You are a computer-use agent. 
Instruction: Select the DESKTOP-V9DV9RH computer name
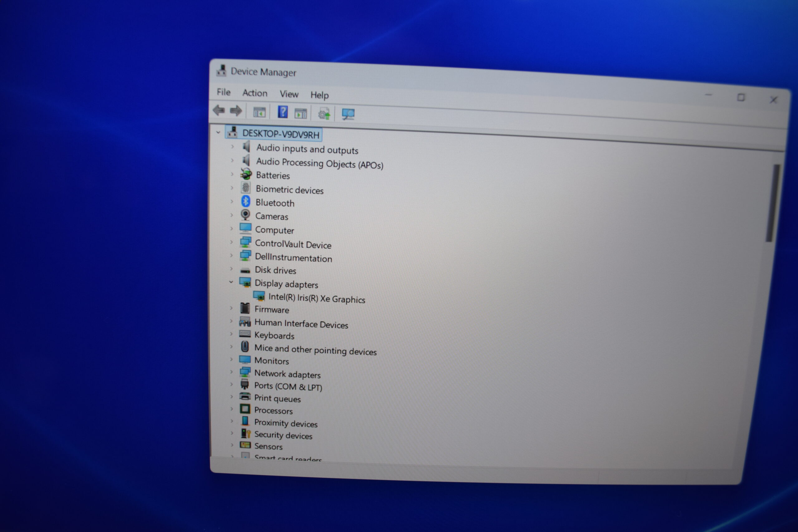pos(281,134)
